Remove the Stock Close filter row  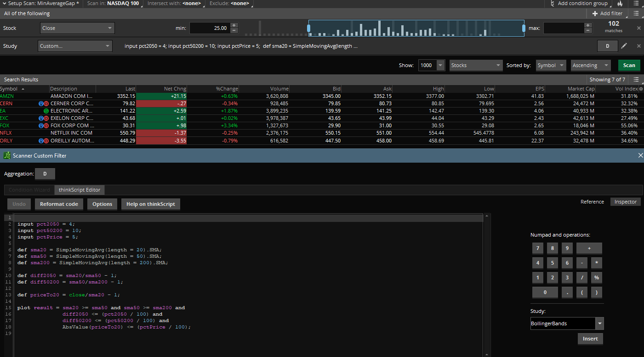tap(638, 28)
